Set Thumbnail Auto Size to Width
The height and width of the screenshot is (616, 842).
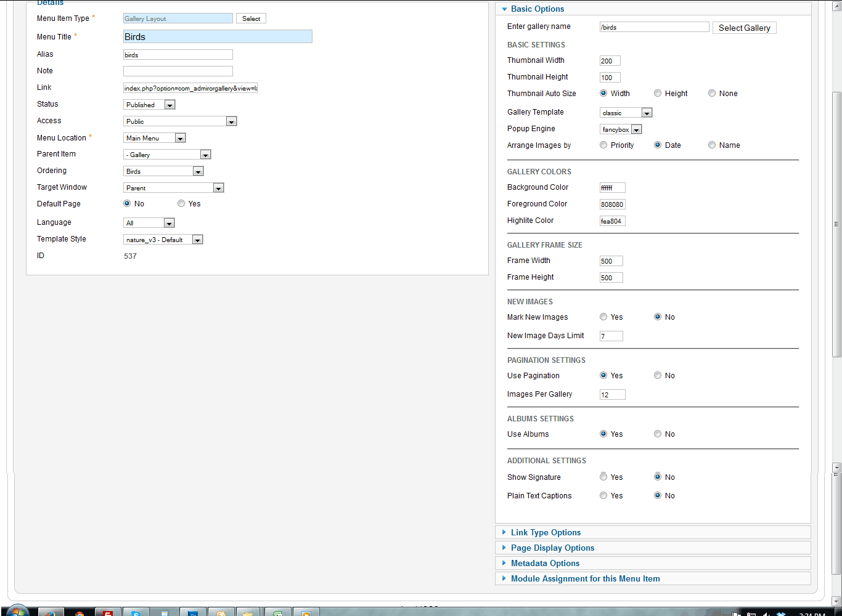point(603,93)
